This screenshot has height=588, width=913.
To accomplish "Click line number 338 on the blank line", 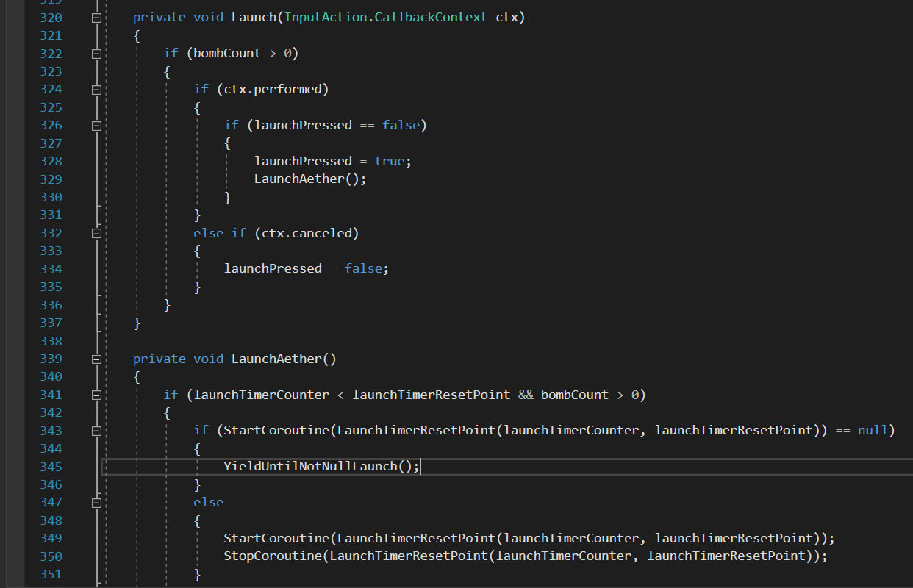I will click(x=51, y=341).
